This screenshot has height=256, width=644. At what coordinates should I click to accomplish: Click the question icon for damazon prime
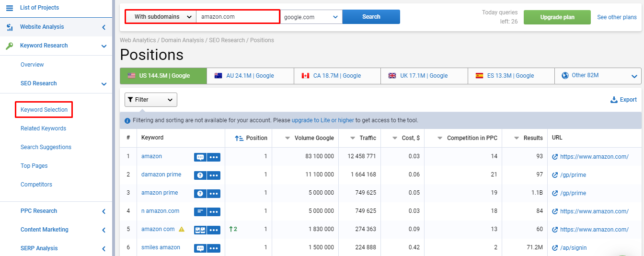click(200, 175)
